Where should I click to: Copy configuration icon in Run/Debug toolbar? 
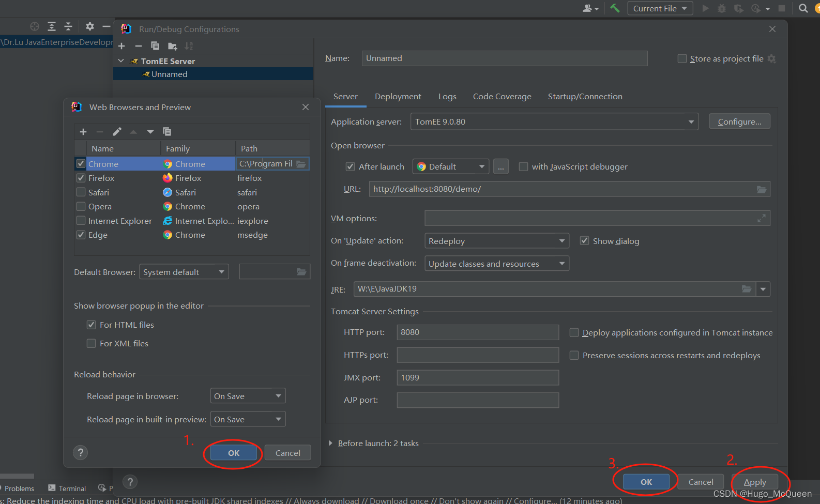[x=155, y=46]
